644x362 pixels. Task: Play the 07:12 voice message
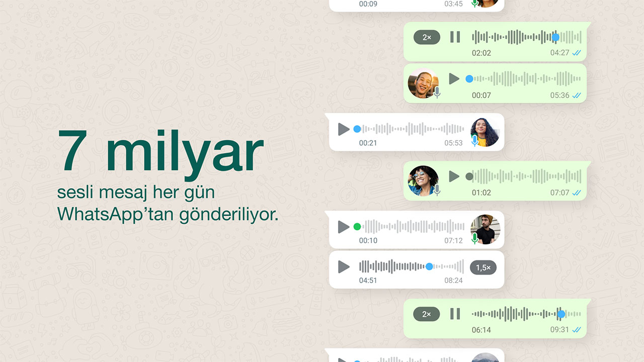point(344,227)
